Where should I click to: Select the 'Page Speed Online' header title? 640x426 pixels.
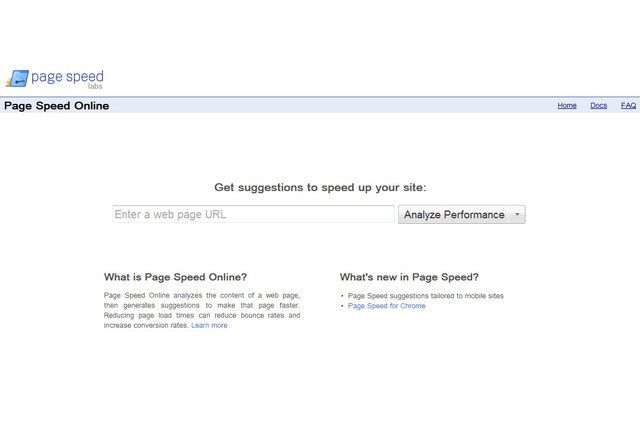(57, 106)
